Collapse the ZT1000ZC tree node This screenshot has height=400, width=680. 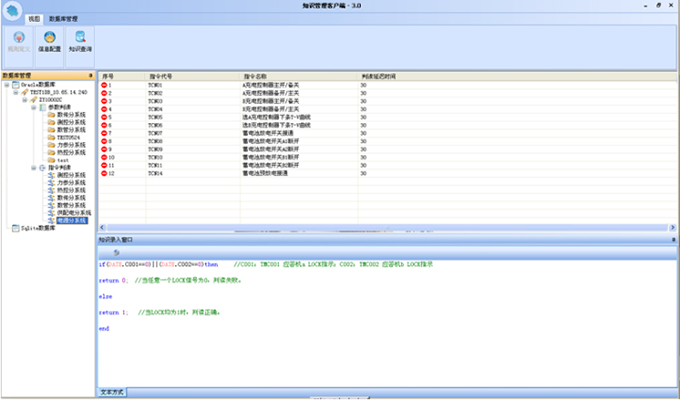point(25,100)
